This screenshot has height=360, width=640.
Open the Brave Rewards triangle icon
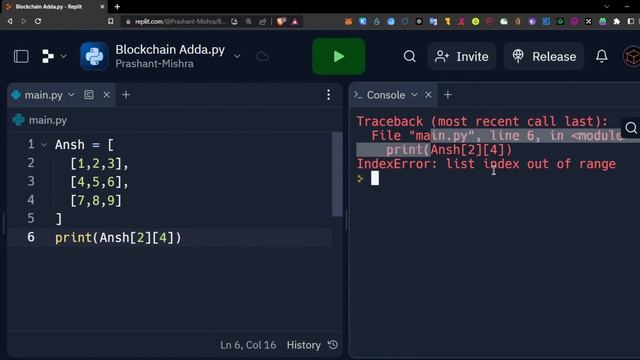(x=295, y=21)
